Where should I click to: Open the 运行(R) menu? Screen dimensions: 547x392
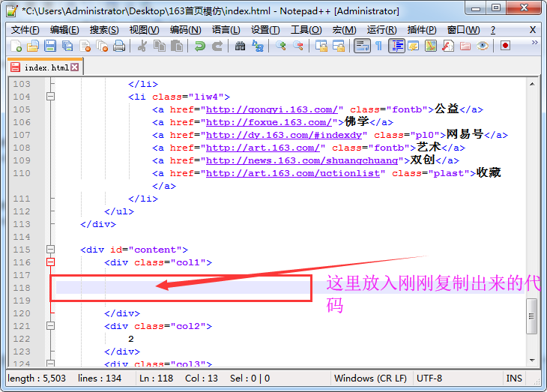(381, 30)
